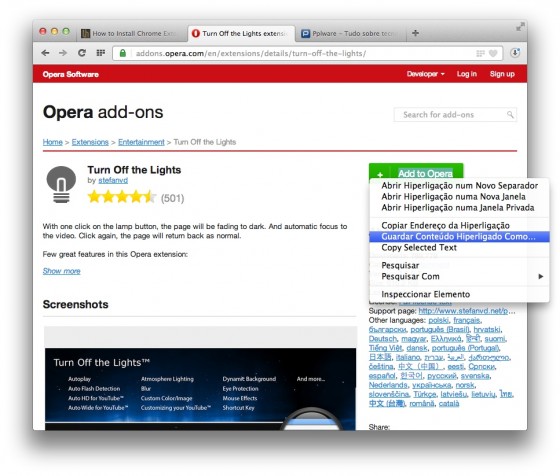Click the Sign up link
This screenshot has width=560, height=476.
(502, 74)
